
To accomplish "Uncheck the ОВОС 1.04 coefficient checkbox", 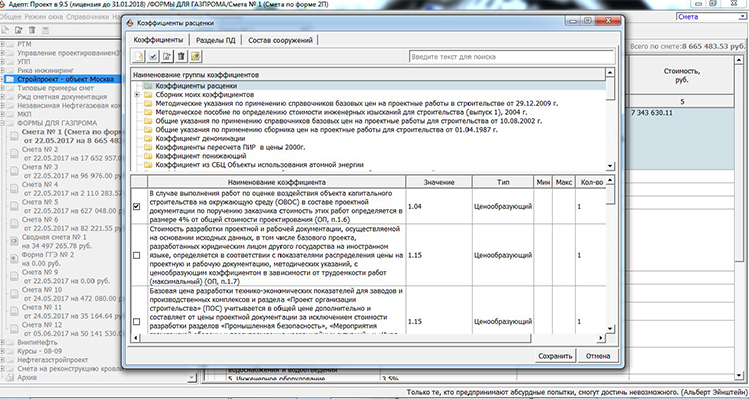I will point(137,206).
